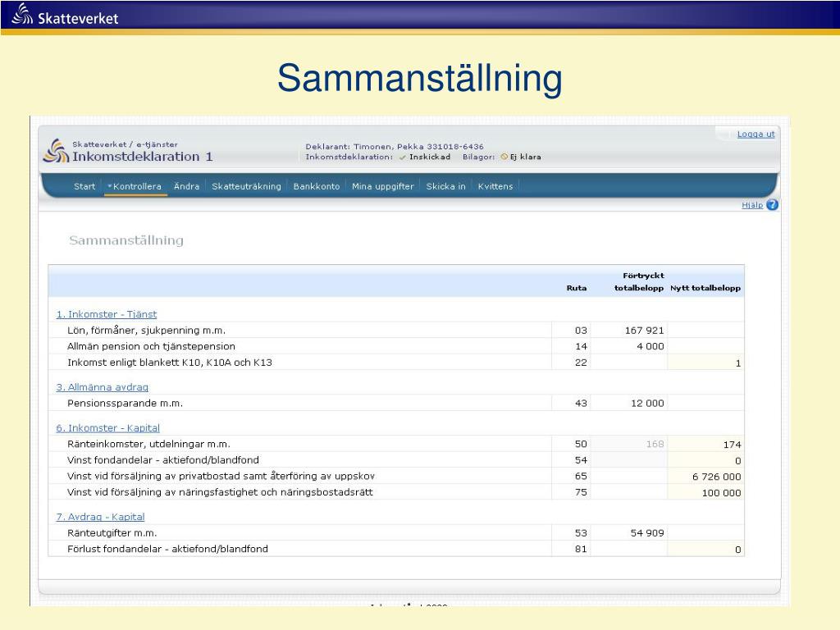Screen dimensions: 840x630
Task: Open the Mina uppgifter tab
Action: click(382, 186)
